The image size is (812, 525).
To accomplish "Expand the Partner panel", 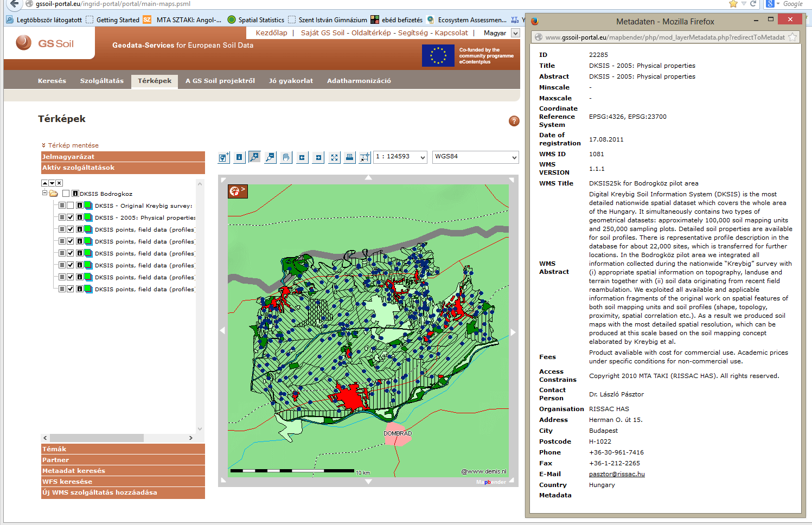I will click(123, 460).
